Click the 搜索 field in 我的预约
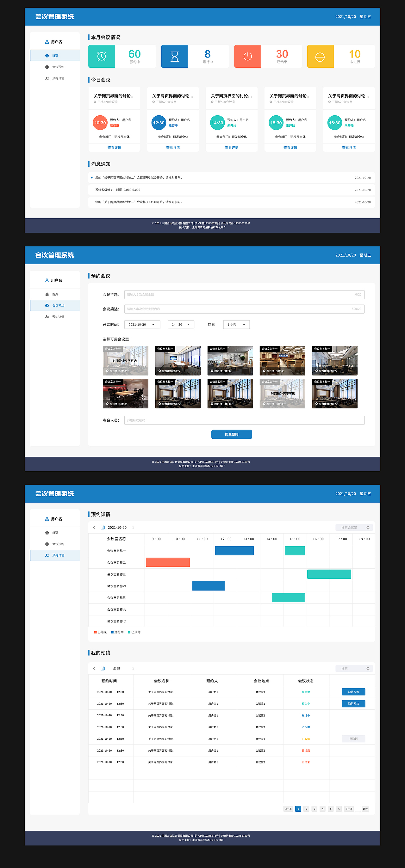The image size is (405, 868). click(x=354, y=668)
